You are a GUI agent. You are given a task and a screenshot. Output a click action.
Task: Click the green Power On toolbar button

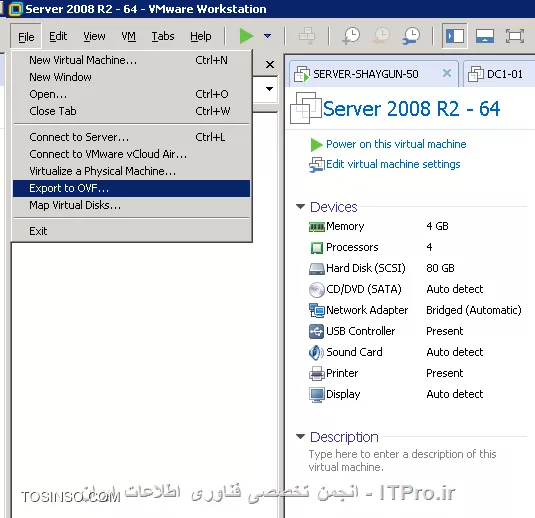pyautogui.click(x=246, y=36)
